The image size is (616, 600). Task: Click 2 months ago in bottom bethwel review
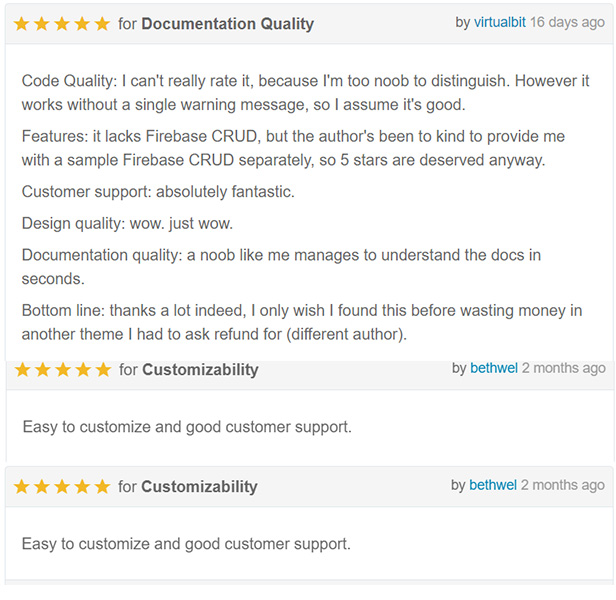[x=563, y=485]
